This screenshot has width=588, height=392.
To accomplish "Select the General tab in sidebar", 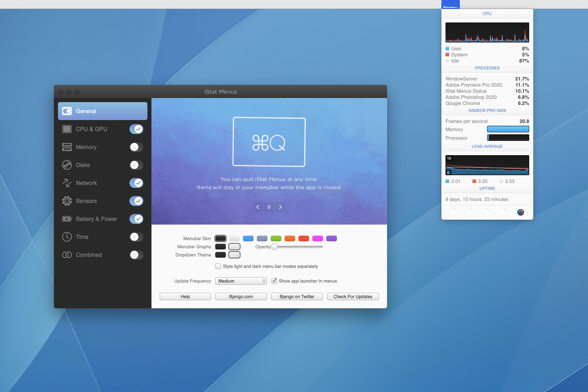I will (102, 111).
